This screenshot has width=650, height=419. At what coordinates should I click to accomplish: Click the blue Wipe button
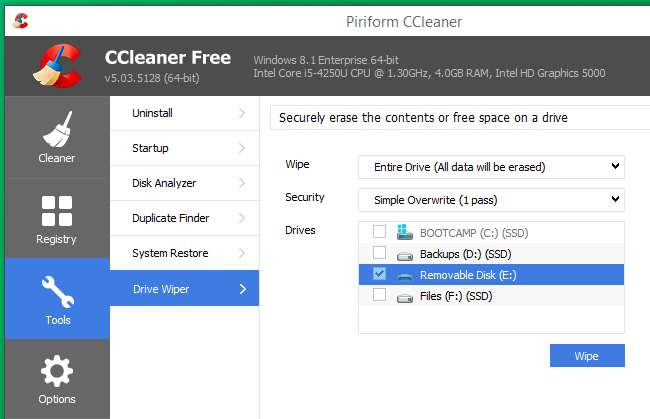pyautogui.click(x=587, y=356)
